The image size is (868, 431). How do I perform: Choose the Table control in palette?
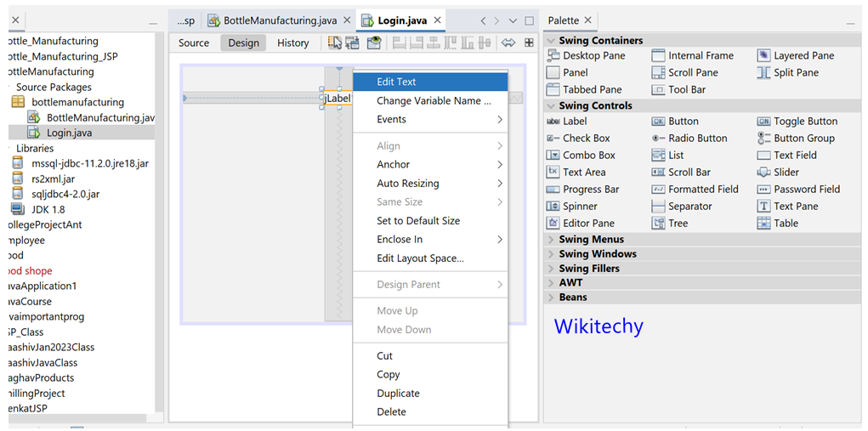[778, 224]
